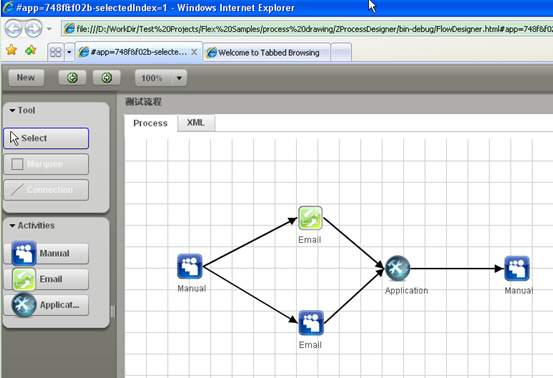553x378 pixels.
Task: Click the New button
Action: click(26, 78)
